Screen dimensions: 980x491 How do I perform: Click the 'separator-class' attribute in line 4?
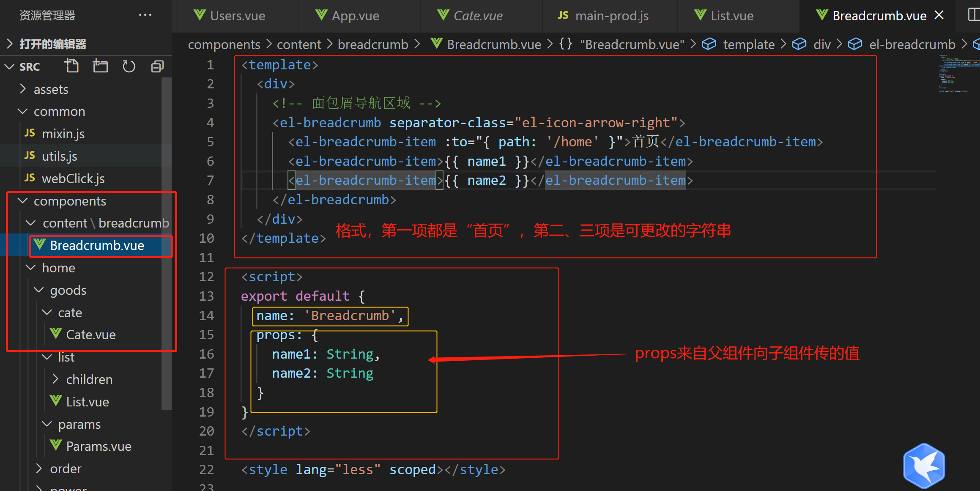point(447,123)
